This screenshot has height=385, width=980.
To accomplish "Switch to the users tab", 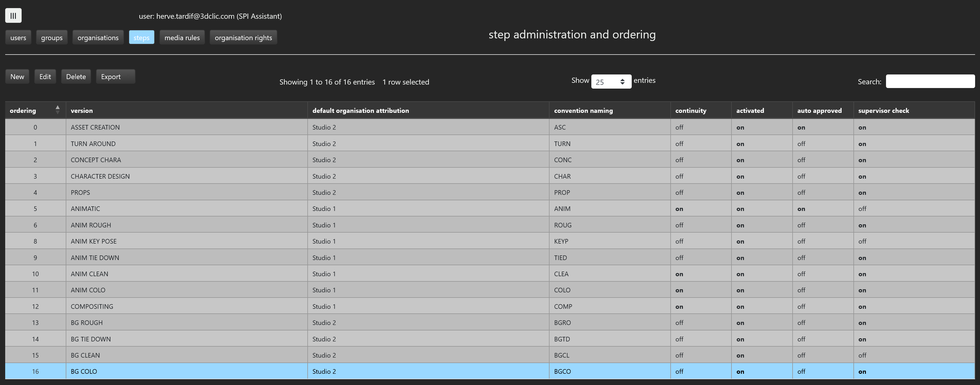I will [18, 37].
